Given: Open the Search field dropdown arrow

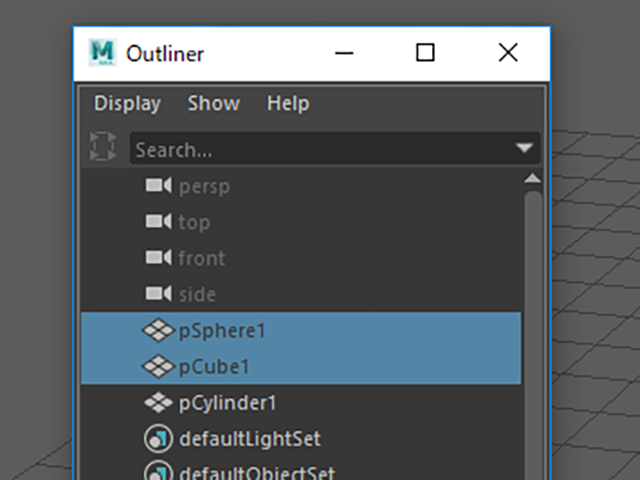Looking at the screenshot, I should click(524, 148).
